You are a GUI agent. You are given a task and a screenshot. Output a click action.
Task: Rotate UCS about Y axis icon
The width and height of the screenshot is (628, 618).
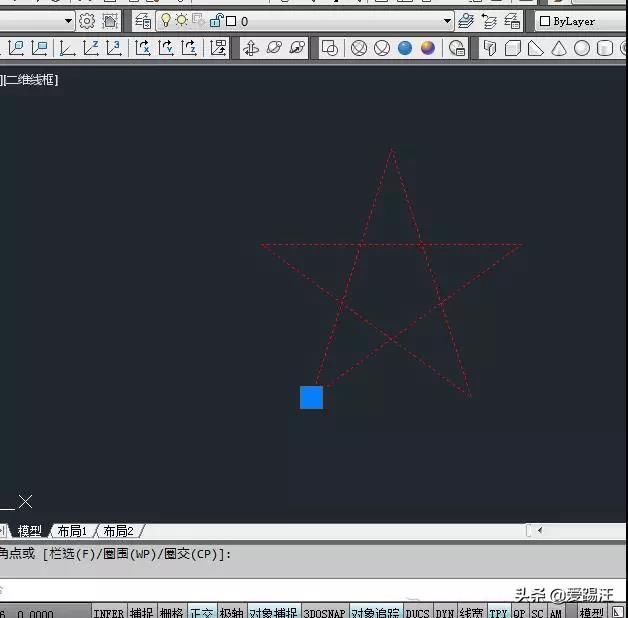(166, 48)
